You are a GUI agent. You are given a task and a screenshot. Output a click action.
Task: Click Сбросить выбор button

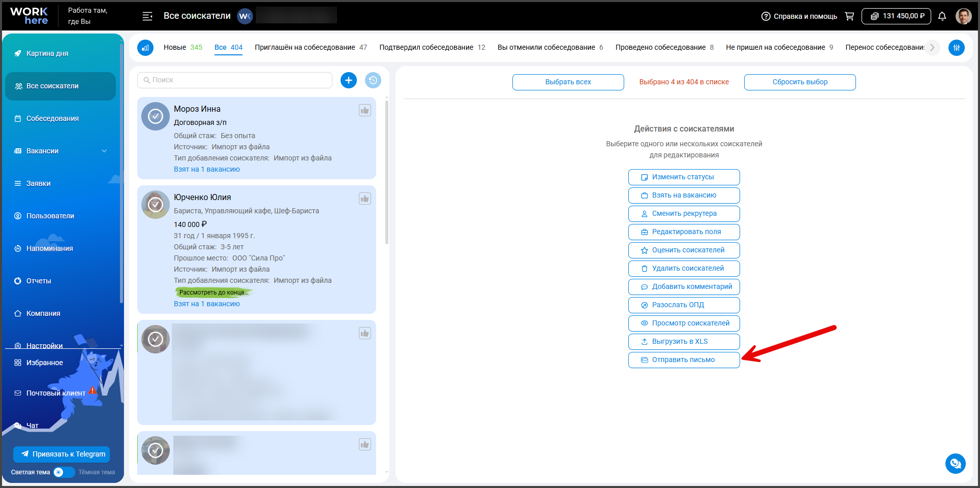pyautogui.click(x=800, y=82)
